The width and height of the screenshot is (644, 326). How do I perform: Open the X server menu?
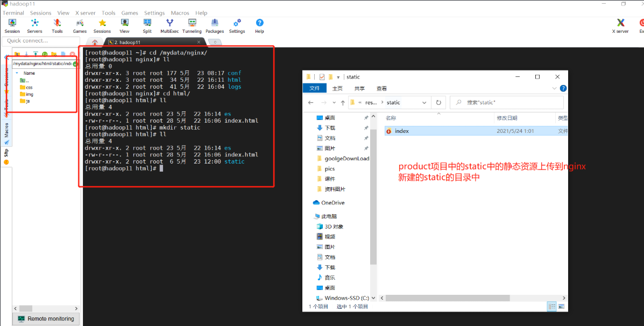click(85, 13)
